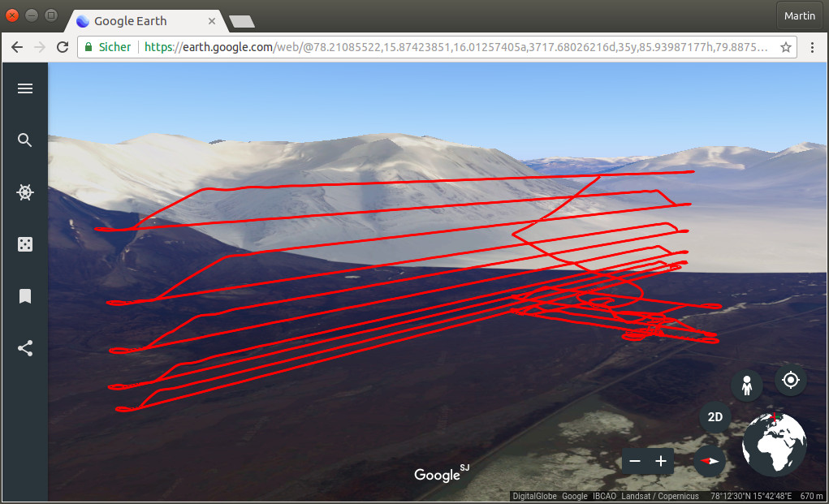Click the 670 m elevation readout
Image resolution: width=829 pixels, height=504 pixels.
tap(811, 496)
